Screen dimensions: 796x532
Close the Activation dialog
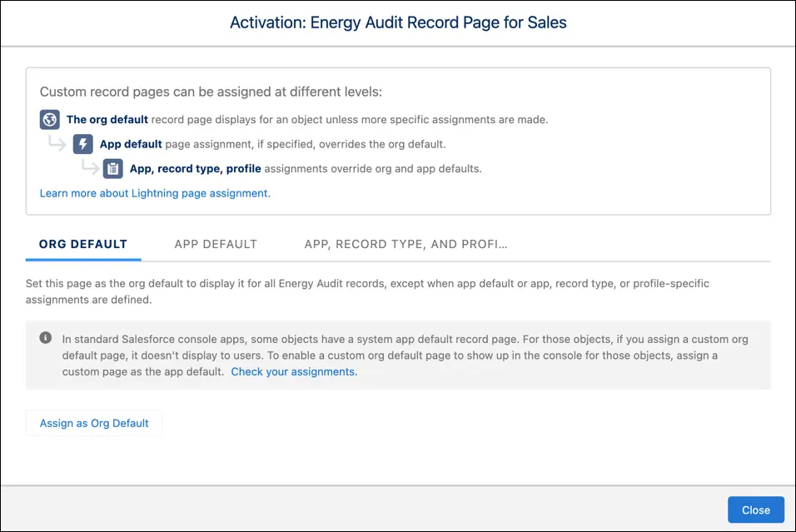(x=756, y=510)
